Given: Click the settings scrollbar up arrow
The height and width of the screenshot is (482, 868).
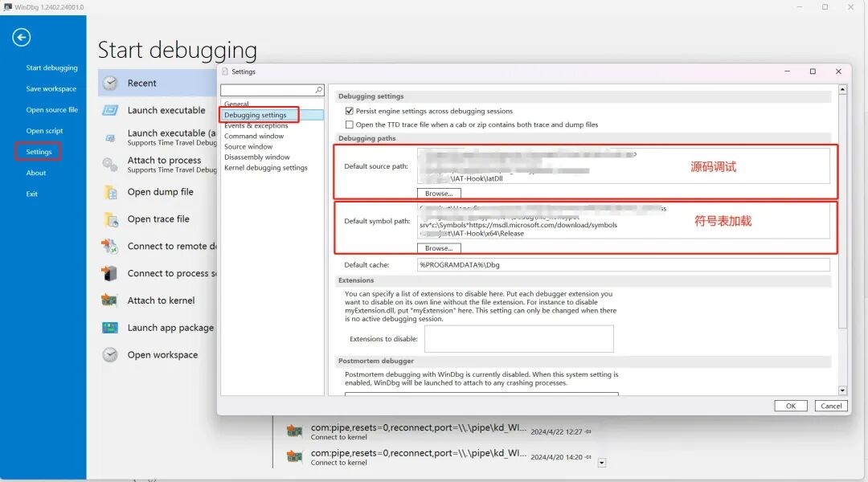Looking at the screenshot, I should point(842,89).
